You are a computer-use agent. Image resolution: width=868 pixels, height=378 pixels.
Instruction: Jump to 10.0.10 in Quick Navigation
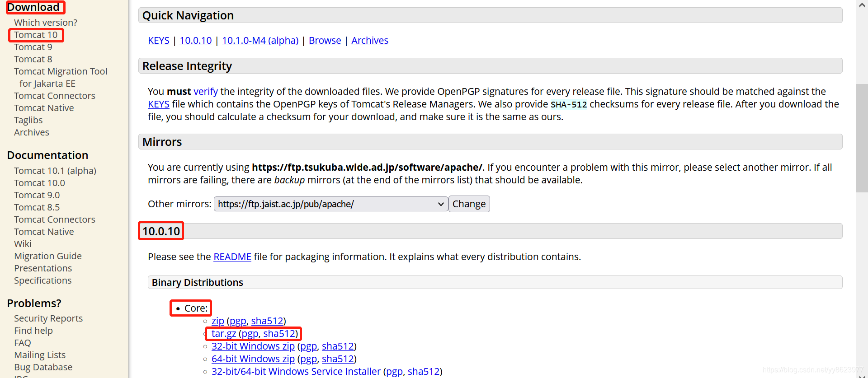point(196,41)
